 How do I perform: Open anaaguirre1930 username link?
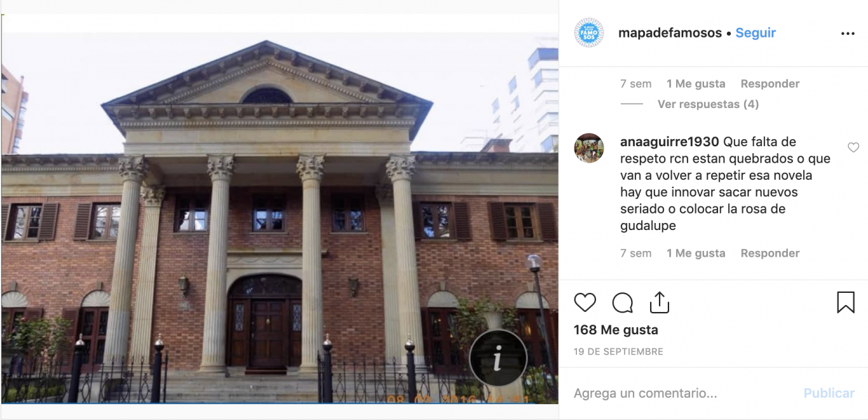(x=670, y=142)
